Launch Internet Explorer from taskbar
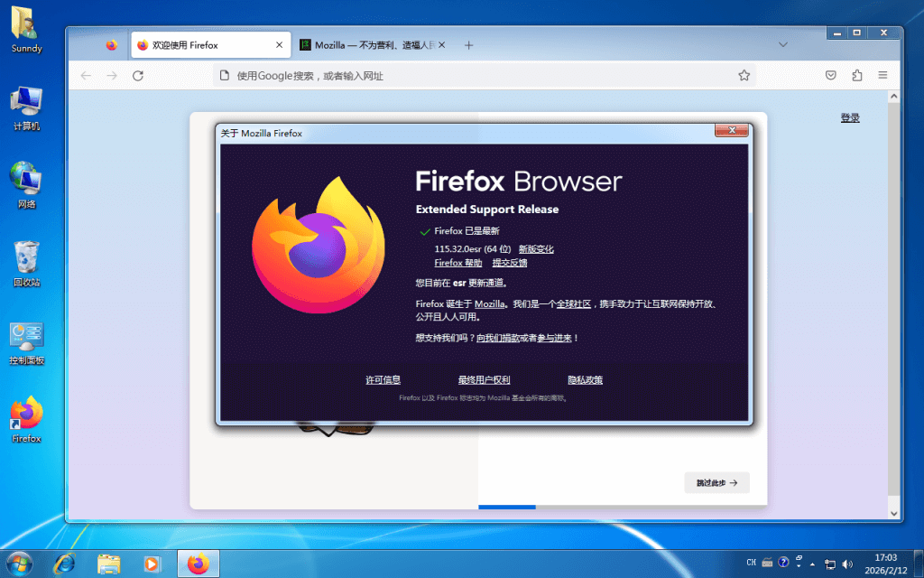This screenshot has width=924, height=578. (64, 564)
